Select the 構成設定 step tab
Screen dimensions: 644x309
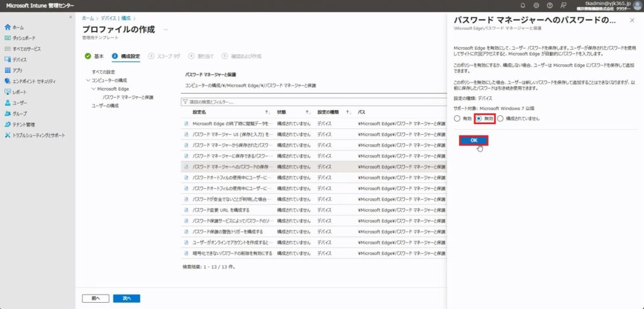click(126, 56)
